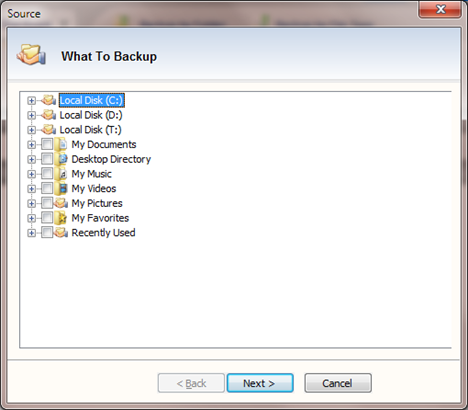Select the Recently Used tree label
The width and height of the screenshot is (468, 410).
click(103, 232)
